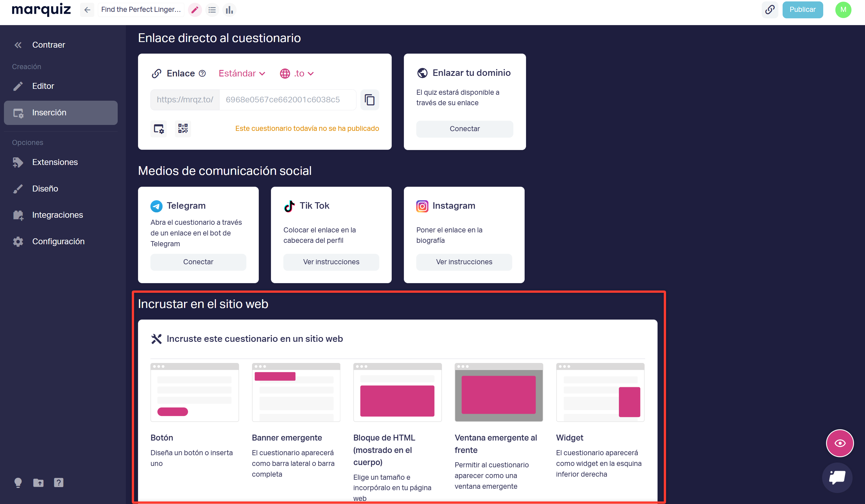Open Diseño section in sidebar
865x504 pixels.
tap(45, 188)
